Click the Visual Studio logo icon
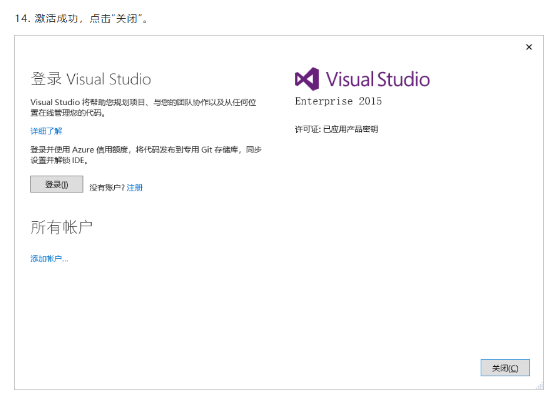551x407 pixels. (307, 79)
